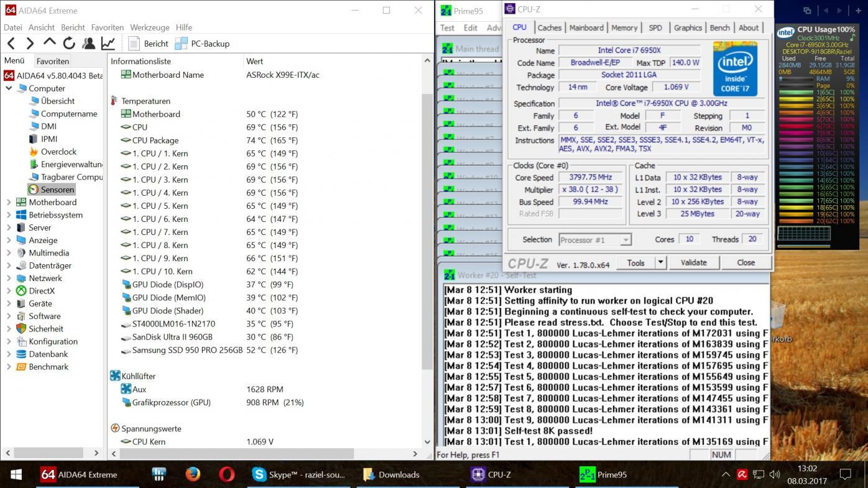Expand Anzeige tree node
The height and width of the screenshot is (488, 868).
pos(9,240)
